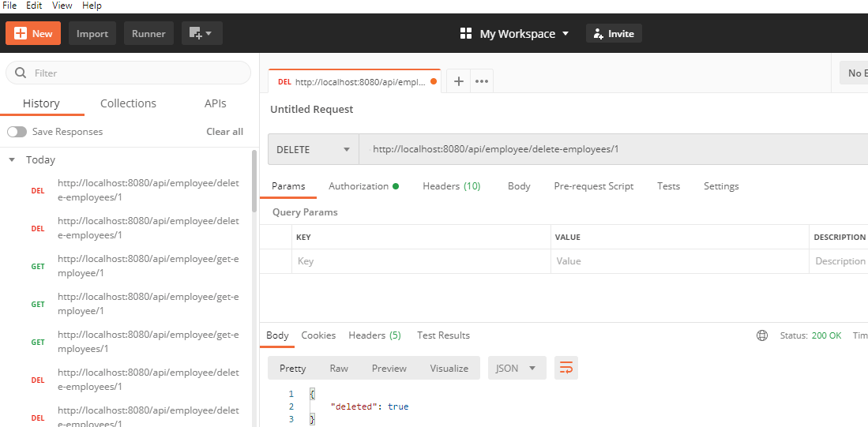Viewport: 868px width, 427px height.
Task: Open the DELETE method dropdown
Action: click(314, 149)
